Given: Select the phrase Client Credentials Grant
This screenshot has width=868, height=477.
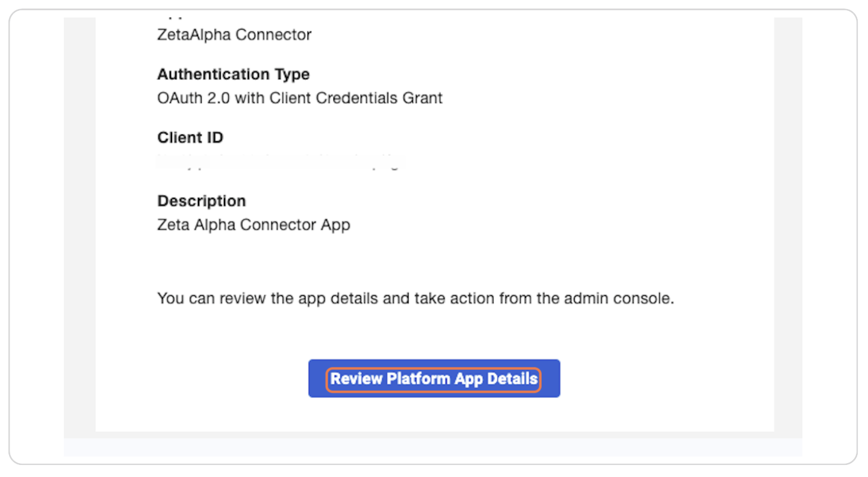Looking at the screenshot, I should point(356,98).
